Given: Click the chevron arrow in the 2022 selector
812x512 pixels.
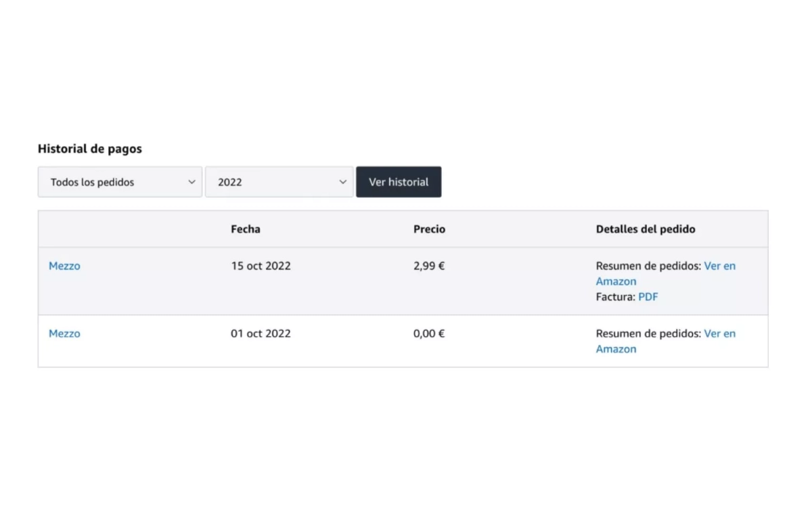Looking at the screenshot, I should click(x=342, y=182).
